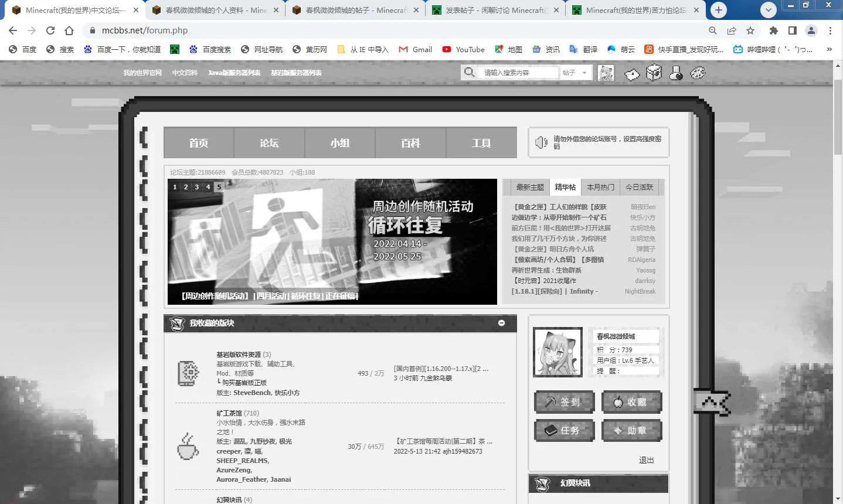
Task: Click the skull icon on the 我收藏的版块 panel
Action: coord(177,323)
